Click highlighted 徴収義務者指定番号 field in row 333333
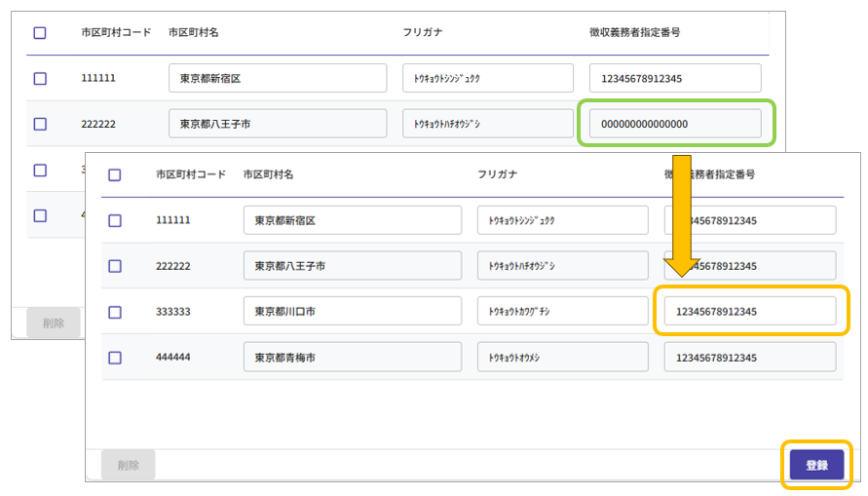This screenshot has width=868, height=496. pyautogui.click(x=749, y=312)
